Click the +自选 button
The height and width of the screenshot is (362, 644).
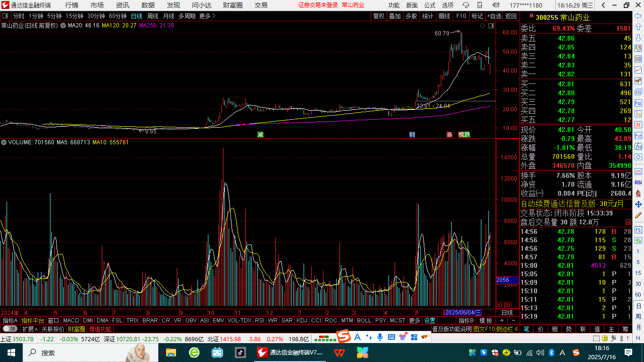coord(494,16)
